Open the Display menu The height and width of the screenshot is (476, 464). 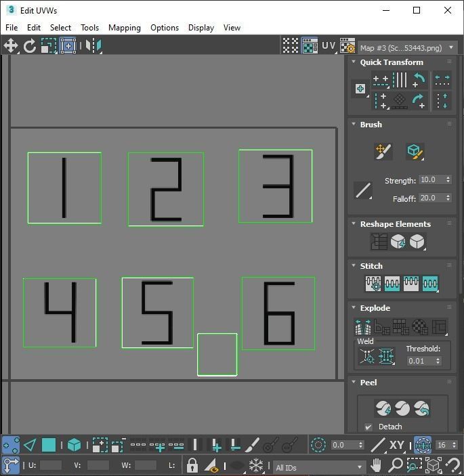pyautogui.click(x=201, y=28)
